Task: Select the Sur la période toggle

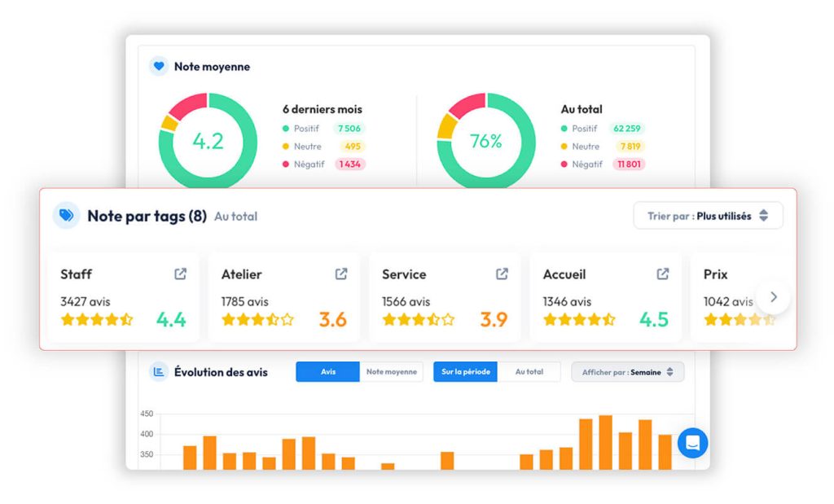Action: tap(465, 371)
